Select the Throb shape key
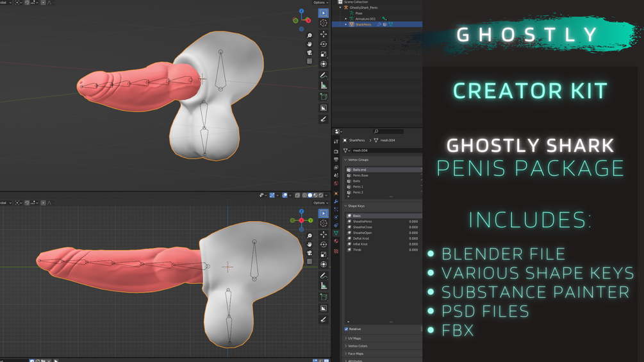644x362 pixels. tap(384, 249)
